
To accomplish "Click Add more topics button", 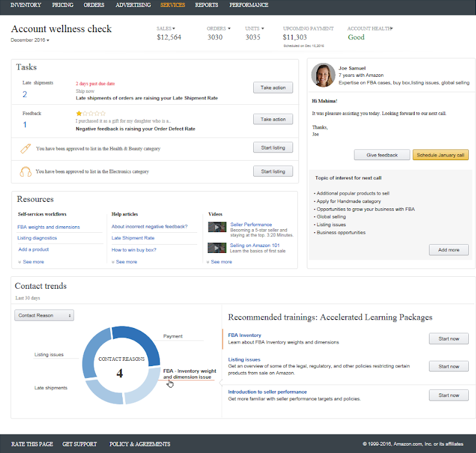I will pyautogui.click(x=449, y=249).
